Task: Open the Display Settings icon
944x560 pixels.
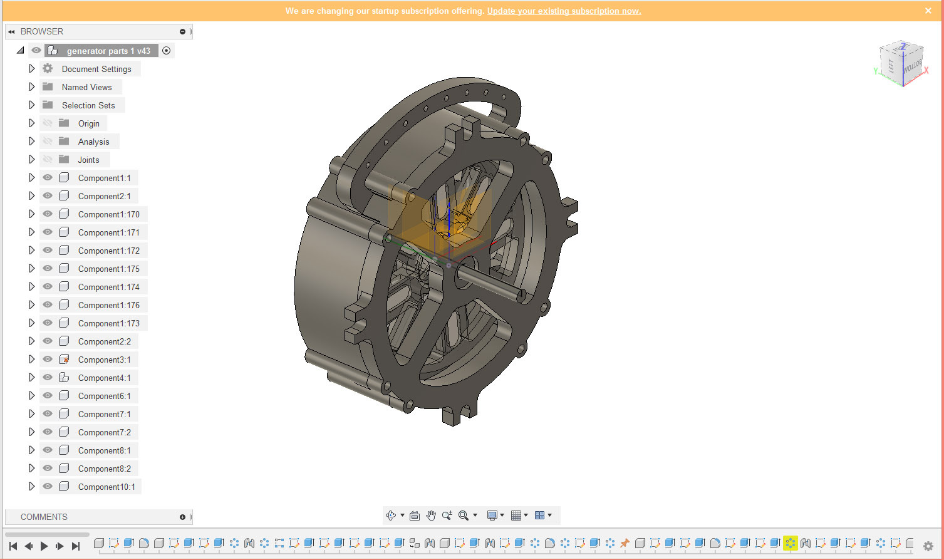Action: pyautogui.click(x=493, y=515)
